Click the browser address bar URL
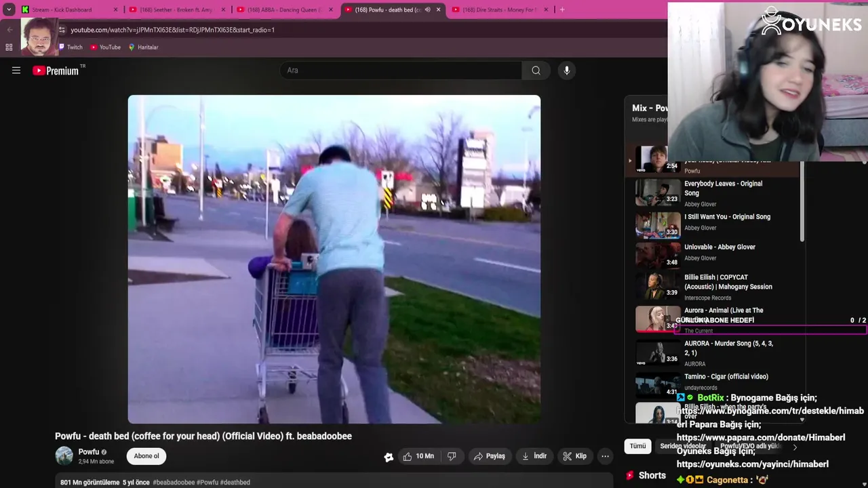The width and height of the screenshot is (868, 488). (x=173, y=30)
